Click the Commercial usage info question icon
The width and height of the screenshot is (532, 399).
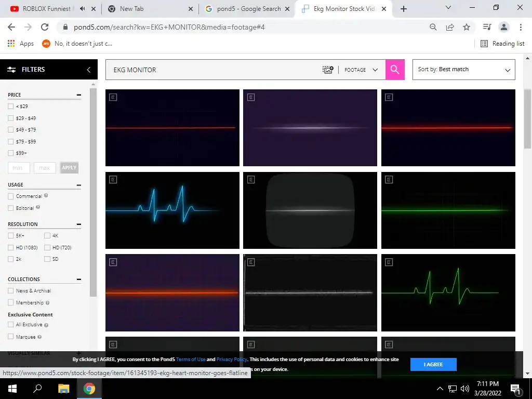(46, 195)
